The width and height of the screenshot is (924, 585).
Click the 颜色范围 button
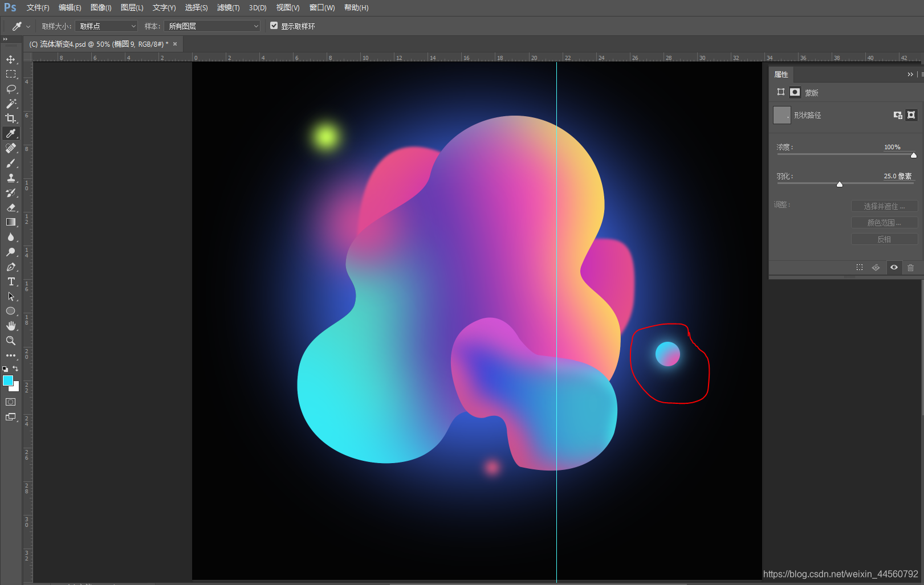pyautogui.click(x=884, y=223)
